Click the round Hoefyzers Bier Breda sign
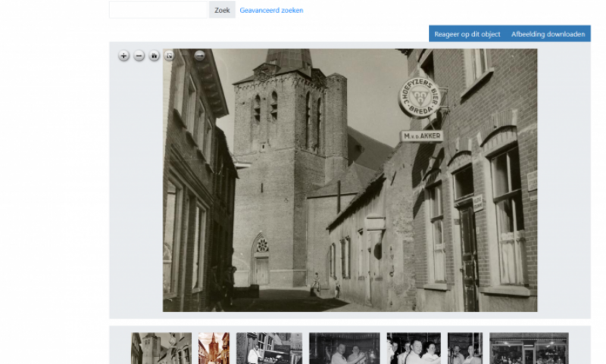Screen dimensions: 606x364 tap(419, 97)
